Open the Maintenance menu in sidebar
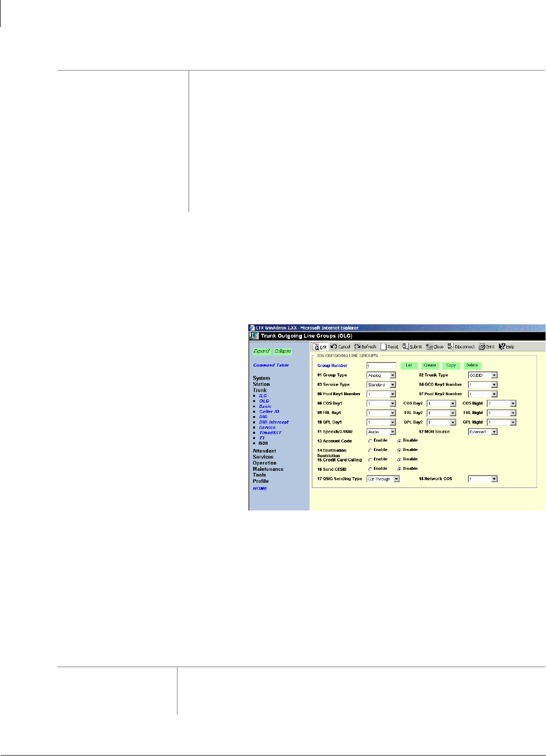The width and height of the screenshot is (546, 756). [x=268, y=469]
